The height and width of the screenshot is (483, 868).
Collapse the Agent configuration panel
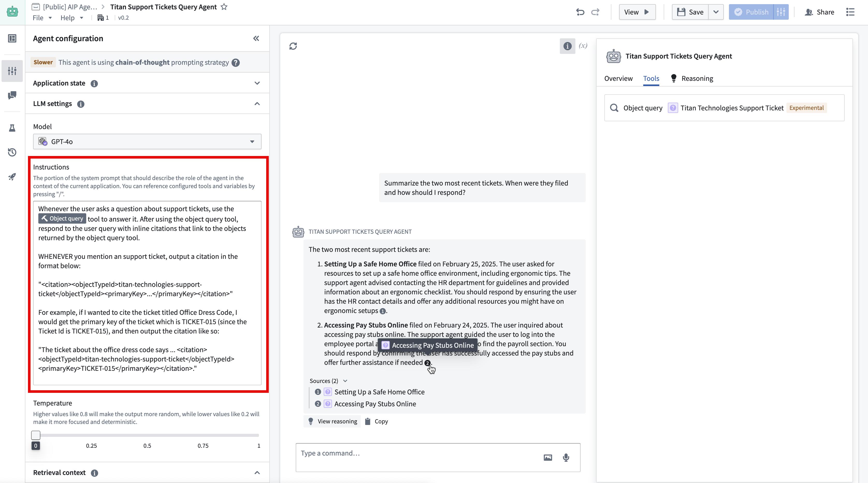(x=256, y=38)
